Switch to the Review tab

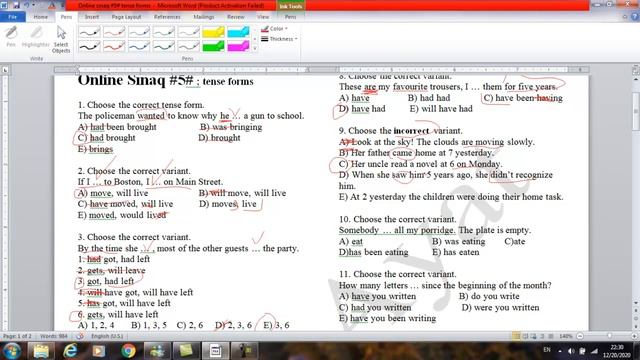point(236,17)
